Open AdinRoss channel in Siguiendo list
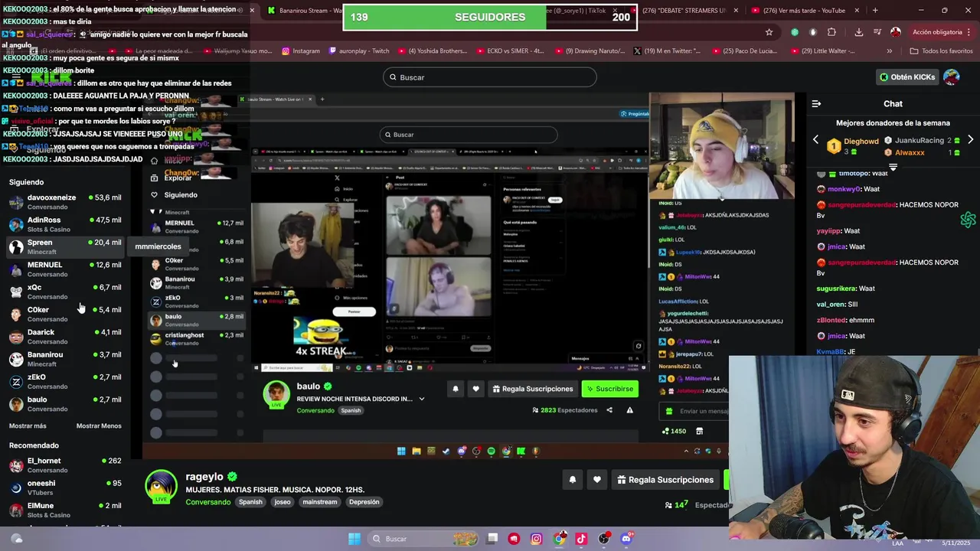This screenshot has height=551, width=980. pyautogui.click(x=65, y=224)
